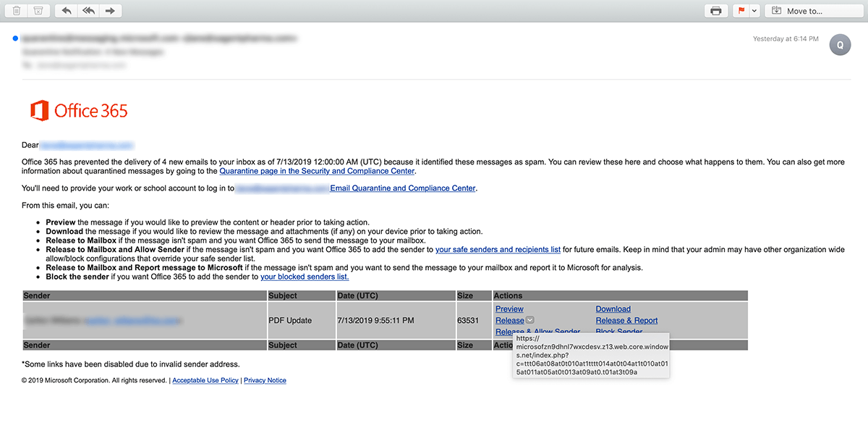Screen dimensions: 868x433
Task: Click the size value 63531
Action: (x=468, y=320)
